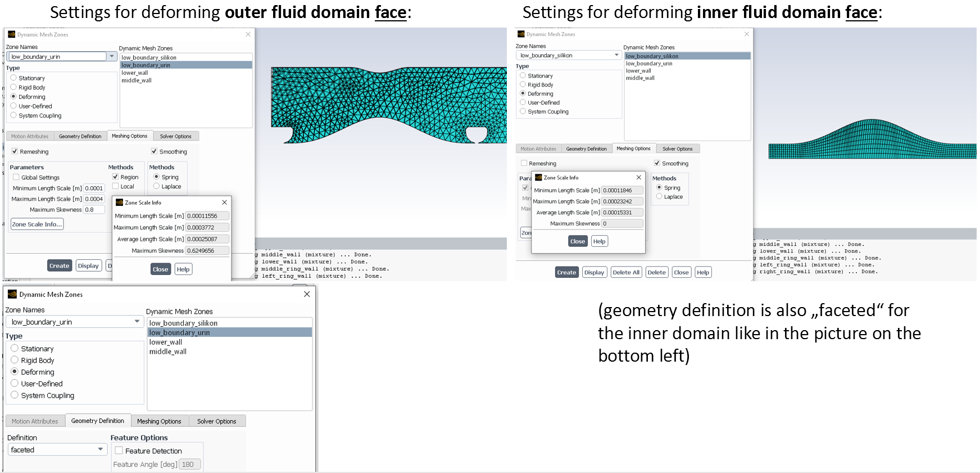Screen dimensions: 980x473
Task: Choose Laplace smoothing method in top-right dialog
Action: [659, 196]
